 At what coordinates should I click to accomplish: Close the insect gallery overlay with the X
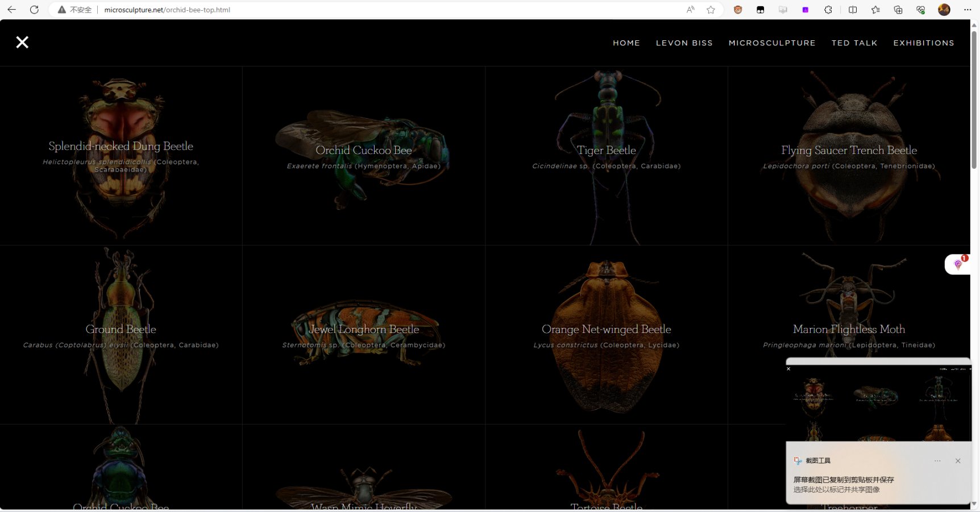tap(22, 42)
